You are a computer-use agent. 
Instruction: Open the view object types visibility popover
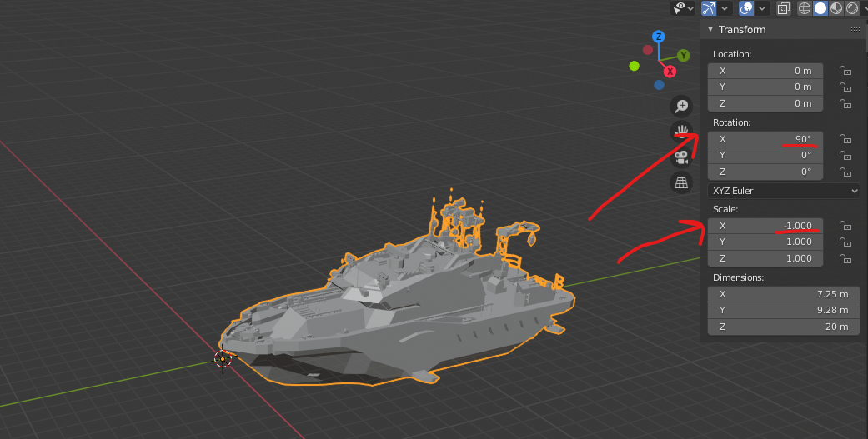(x=683, y=8)
